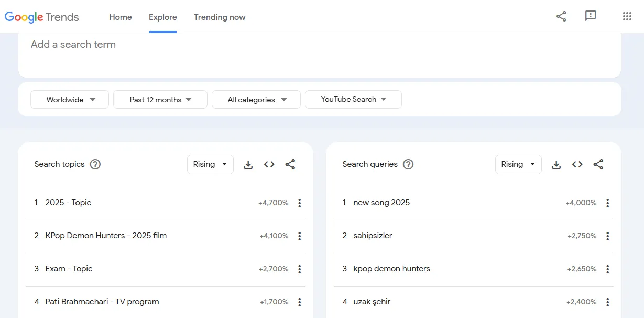Click the +4,700% value for 2025 - Topic
The height and width of the screenshot is (318, 644).
[273, 203]
